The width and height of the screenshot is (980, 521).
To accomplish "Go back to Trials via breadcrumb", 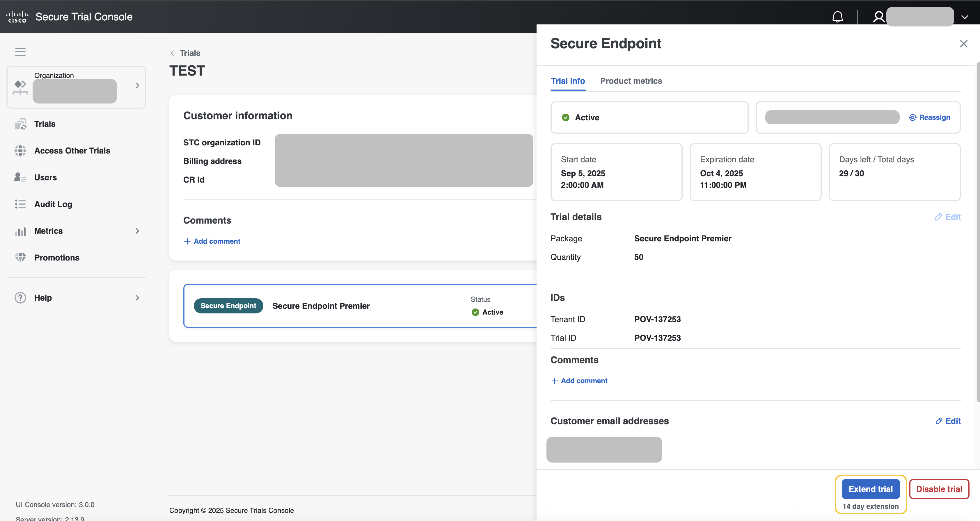I will (x=190, y=53).
